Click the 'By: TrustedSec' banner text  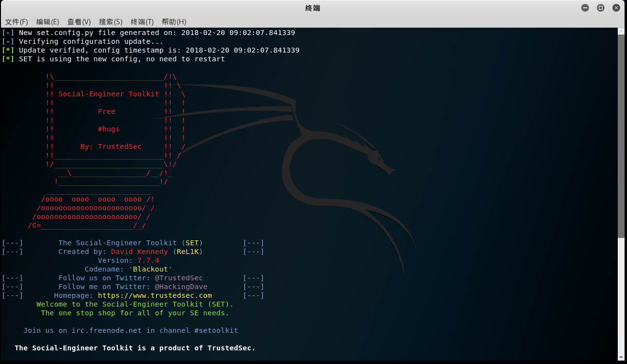[x=111, y=146]
